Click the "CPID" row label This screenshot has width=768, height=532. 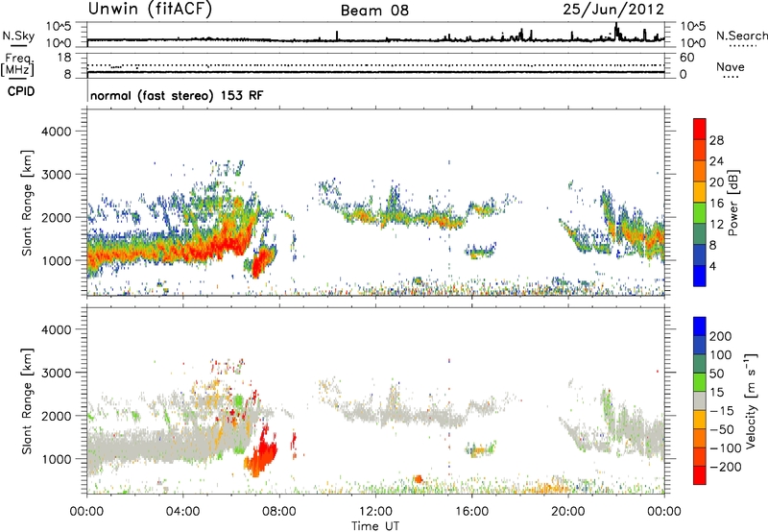click(x=21, y=91)
